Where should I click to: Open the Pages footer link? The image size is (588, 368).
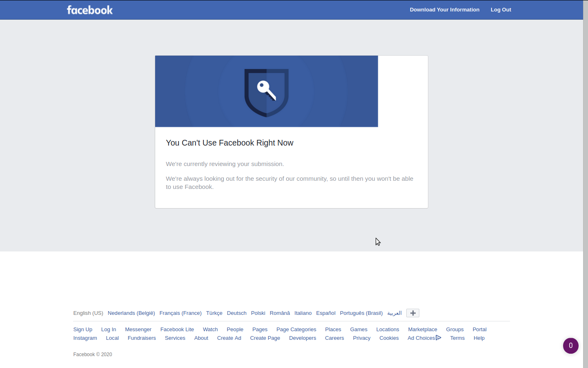click(260, 330)
